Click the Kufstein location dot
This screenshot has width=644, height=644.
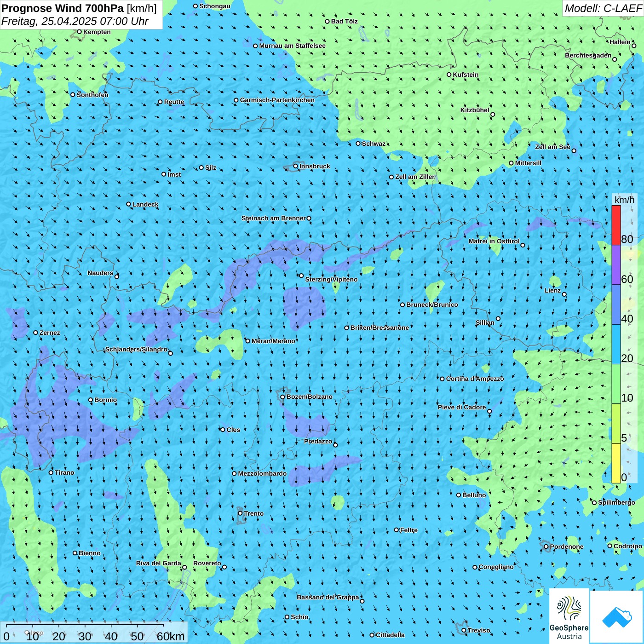tap(449, 75)
